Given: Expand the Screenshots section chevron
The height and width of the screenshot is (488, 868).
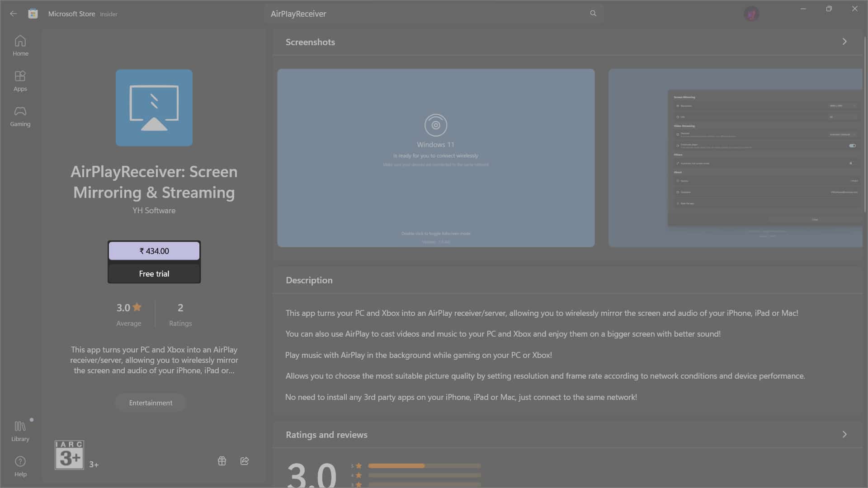Looking at the screenshot, I should point(844,42).
